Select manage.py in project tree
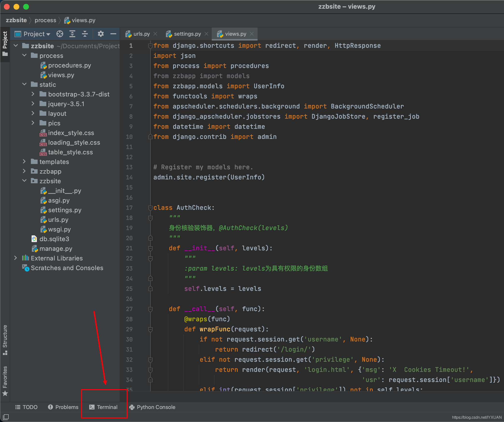504x422 pixels. point(52,249)
